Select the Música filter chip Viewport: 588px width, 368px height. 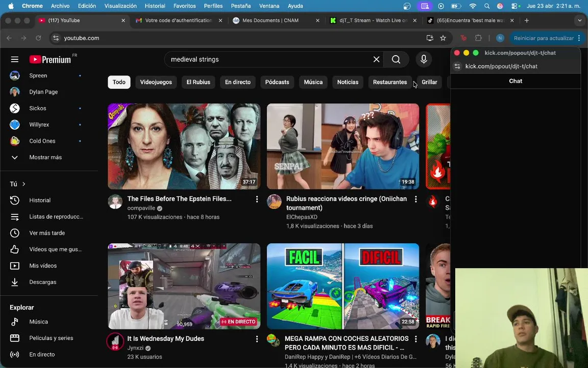coord(313,82)
